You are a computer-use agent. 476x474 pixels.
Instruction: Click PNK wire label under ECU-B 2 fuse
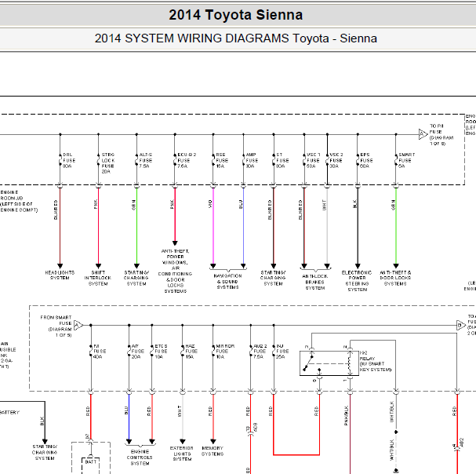[x=172, y=204]
